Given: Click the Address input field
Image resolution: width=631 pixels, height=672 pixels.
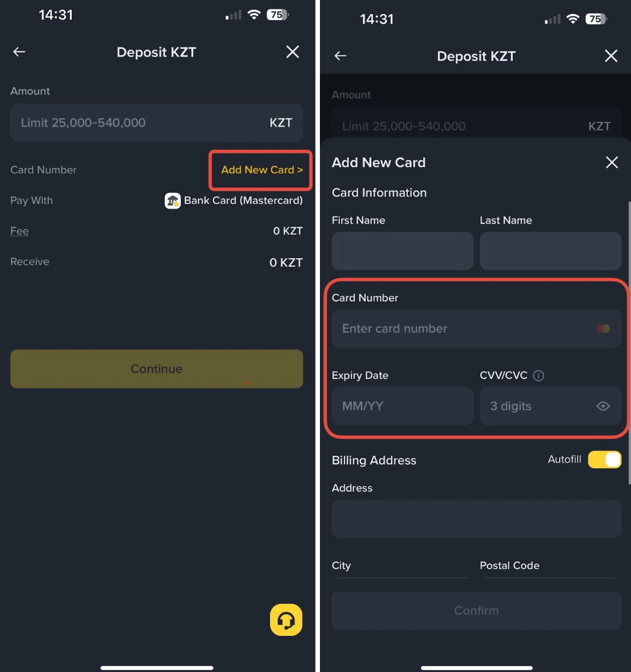Looking at the screenshot, I should pos(476,519).
